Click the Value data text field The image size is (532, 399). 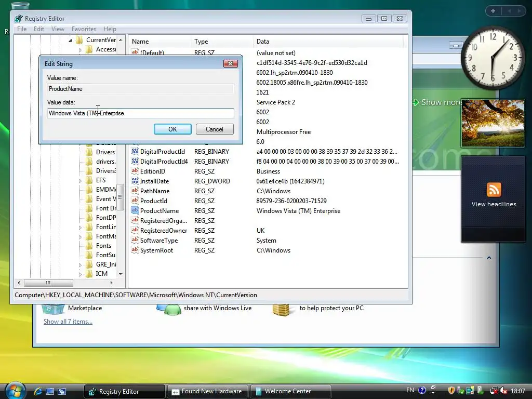pyautogui.click(x=140, y=113)
